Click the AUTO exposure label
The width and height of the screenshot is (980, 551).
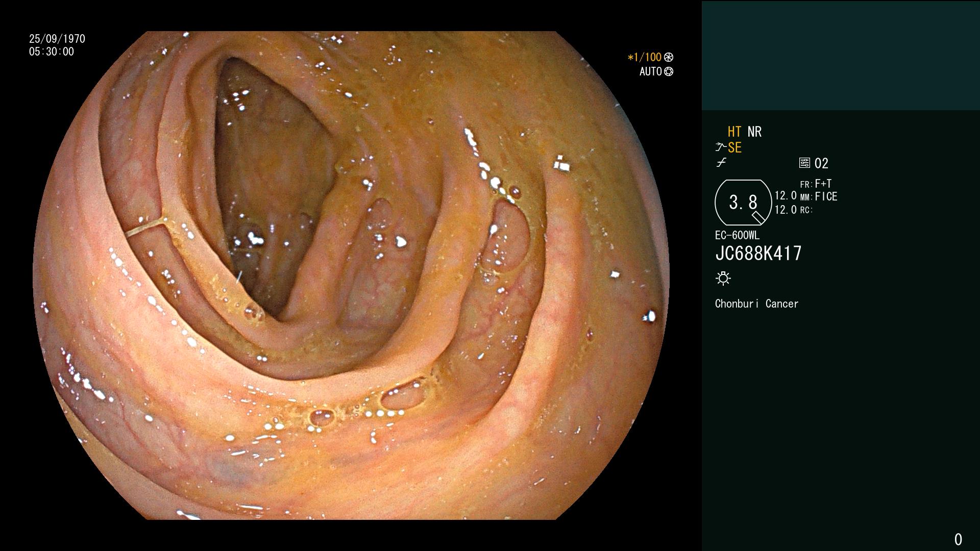[x=651, y=71]
